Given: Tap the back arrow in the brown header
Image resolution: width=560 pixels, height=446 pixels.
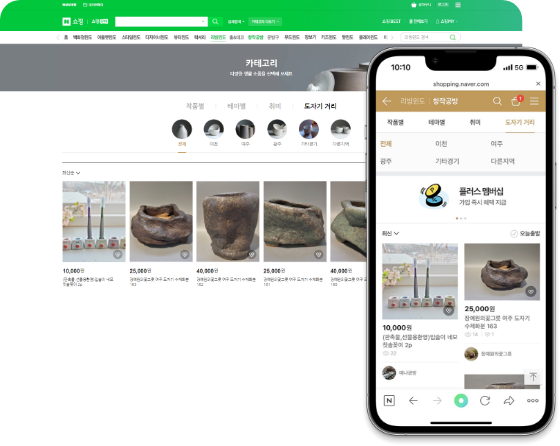Looking at the screenshot, I should [387, 101].
